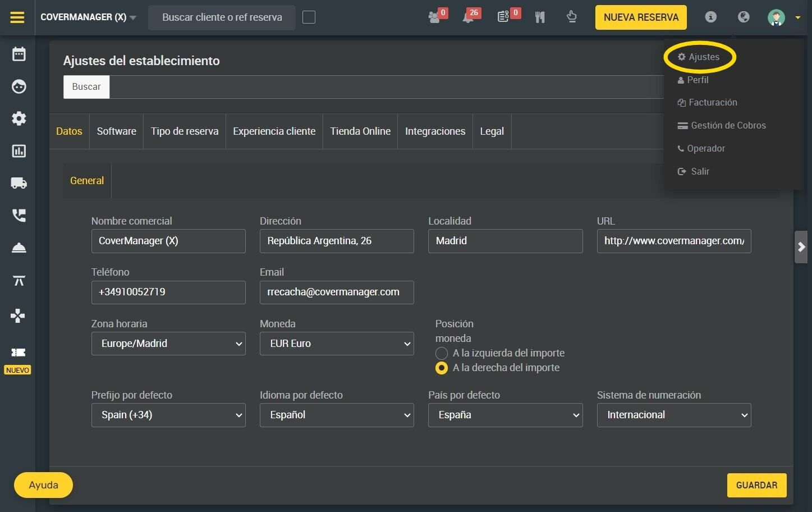812x512 pixels.
Task: Expand the Zona horaria dropdown
Action: (x=168, y=344)
